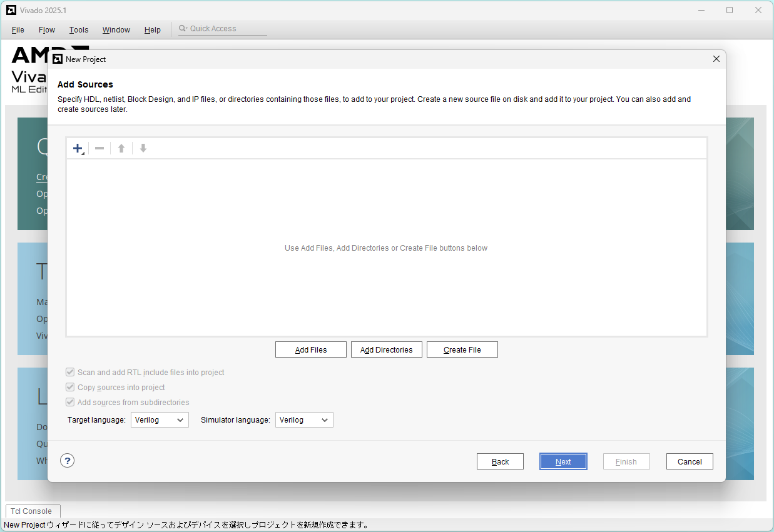The width and height of the screenshot is (774, 532).
Task: Switch to the Tcl Console tab
Action: [33, 511]
